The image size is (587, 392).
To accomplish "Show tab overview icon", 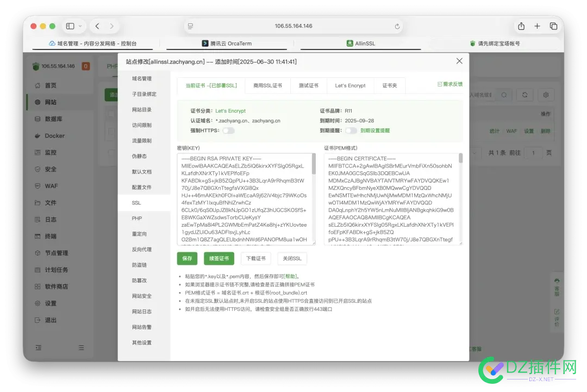I will (x=553, y=26).
